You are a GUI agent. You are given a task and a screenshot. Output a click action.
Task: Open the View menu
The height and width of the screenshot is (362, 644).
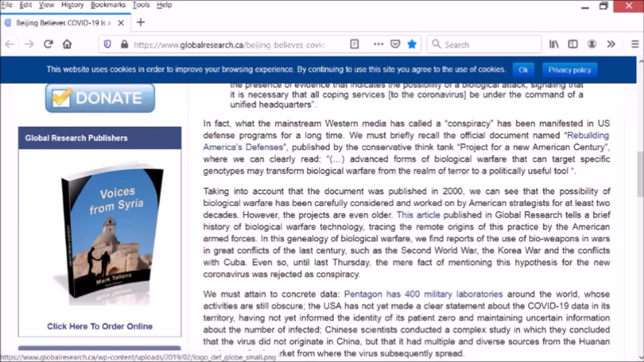[x=46, y=5]
